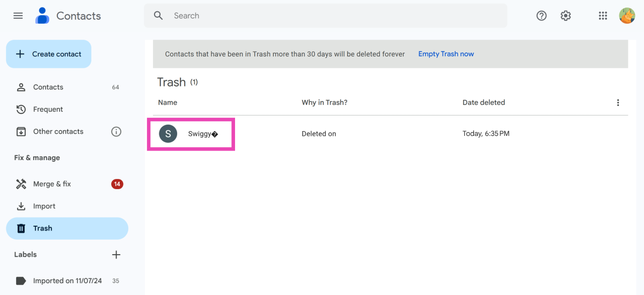This screenshot has width=644, height=295.
Task: Open the Google apps grid icon
Action: (603, 16)
